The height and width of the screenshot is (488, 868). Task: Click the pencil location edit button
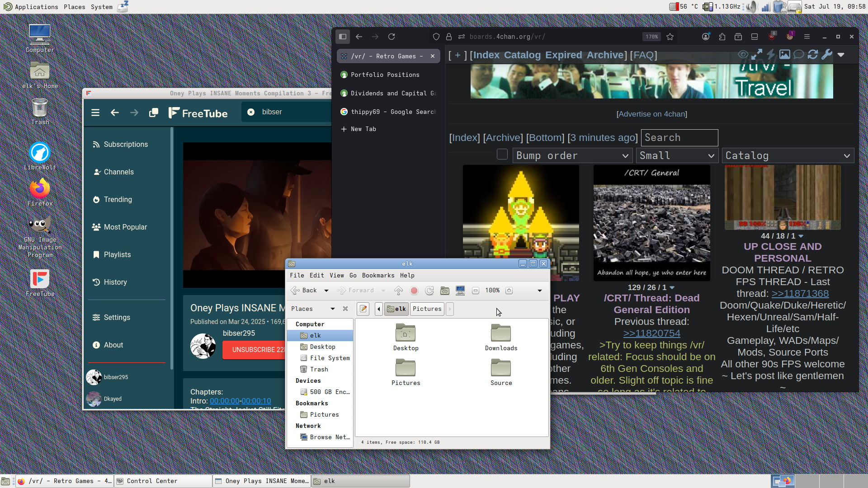pyautogui.click(x=363, y=309)
